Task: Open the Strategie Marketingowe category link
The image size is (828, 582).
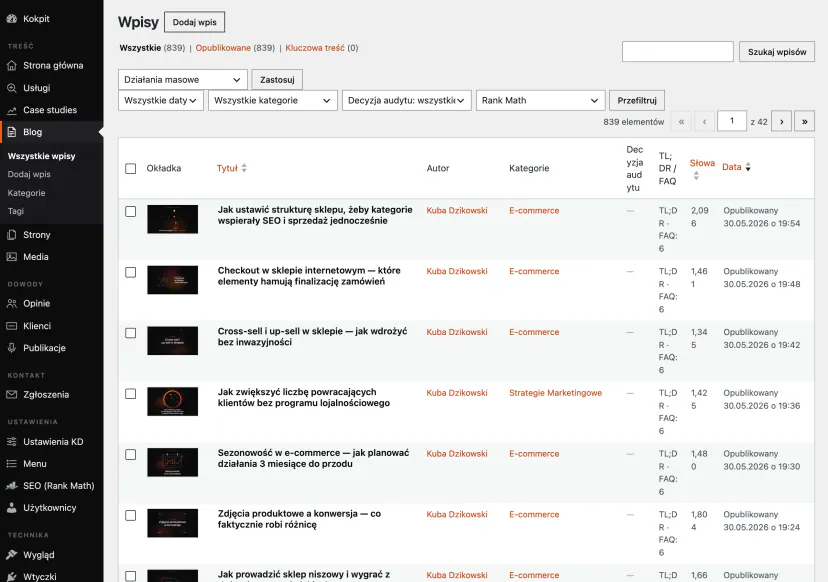Action: click(556, 393)
